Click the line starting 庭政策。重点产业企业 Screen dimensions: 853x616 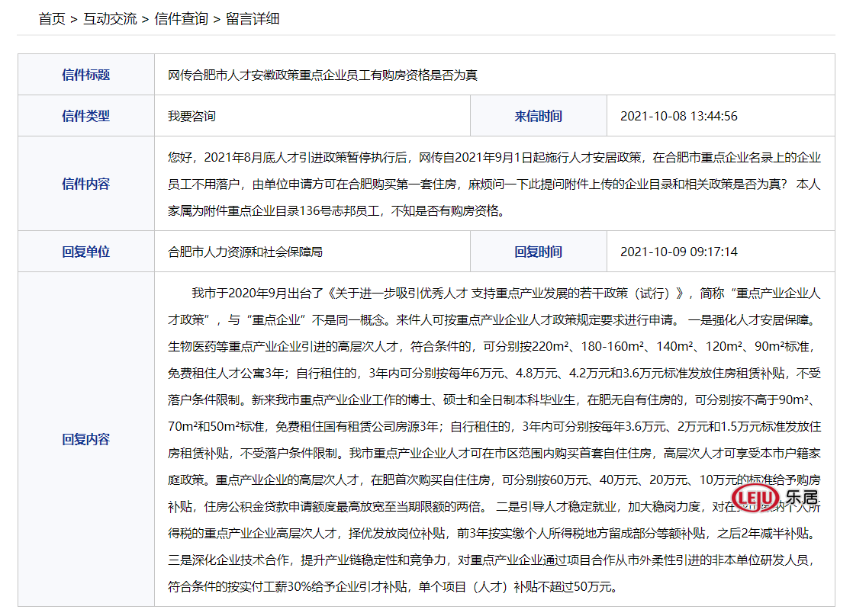[x=494, y=480]
